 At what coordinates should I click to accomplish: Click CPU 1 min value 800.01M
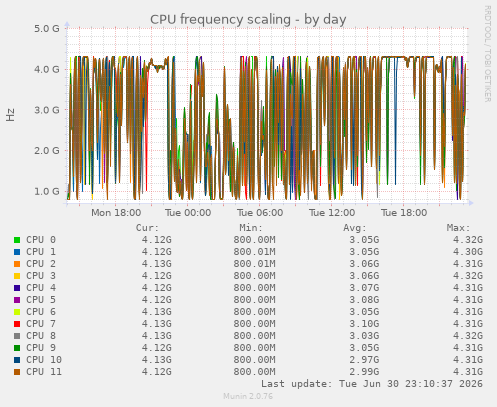click(254, 252)
